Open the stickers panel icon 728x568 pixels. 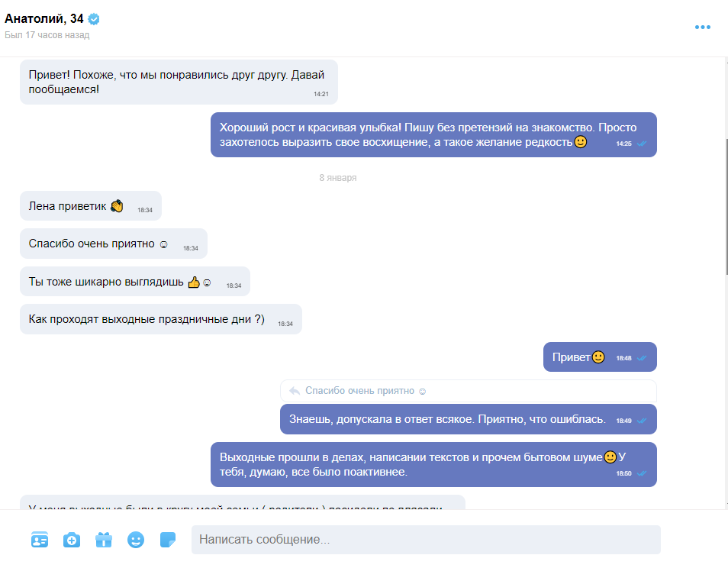pyautogui.click(x=168, y=540)
